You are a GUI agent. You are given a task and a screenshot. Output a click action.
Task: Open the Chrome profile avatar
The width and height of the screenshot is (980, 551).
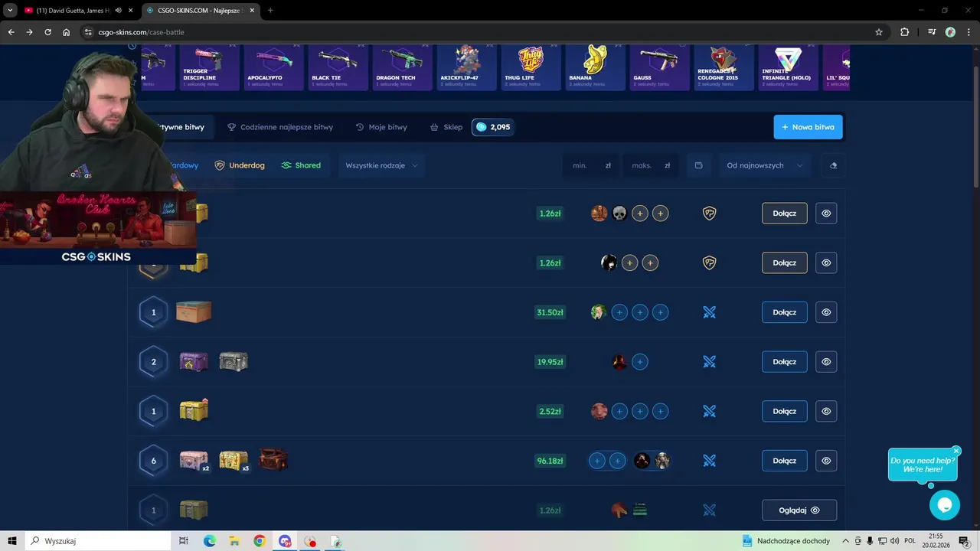950,32
